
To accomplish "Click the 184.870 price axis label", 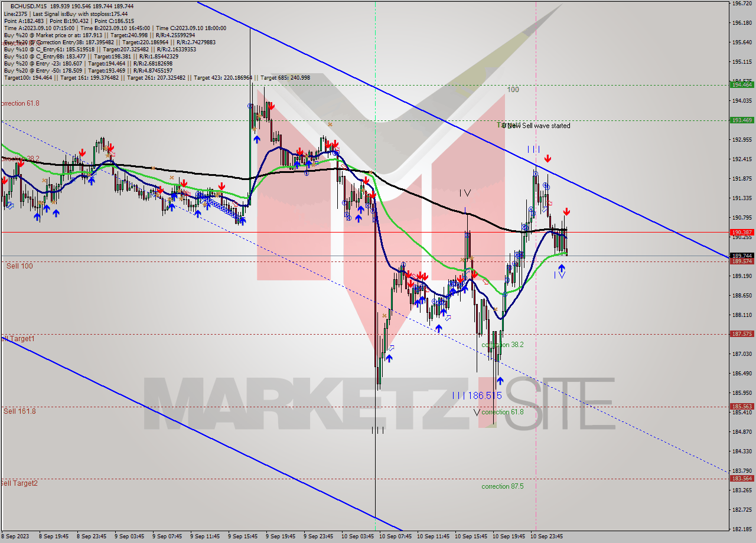I will click(x=742, y=432).
